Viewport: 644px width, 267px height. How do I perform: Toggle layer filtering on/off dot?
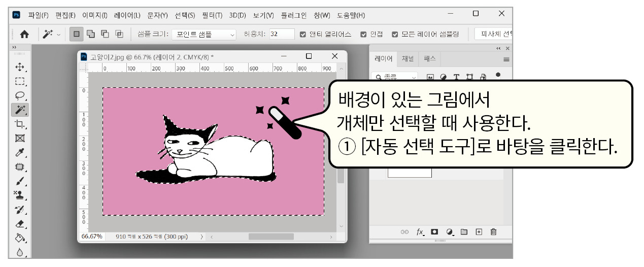[x=497, y=75]
